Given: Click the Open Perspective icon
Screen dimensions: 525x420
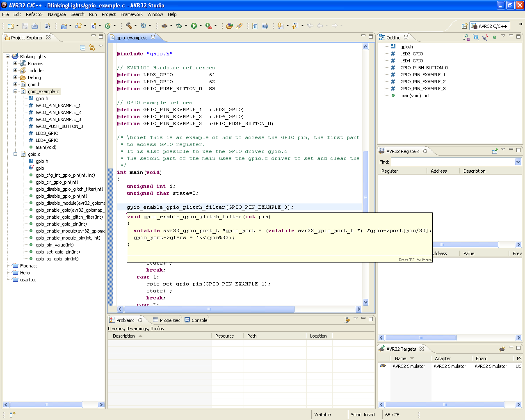Looking at the screenshot, I should coord(464,26).
